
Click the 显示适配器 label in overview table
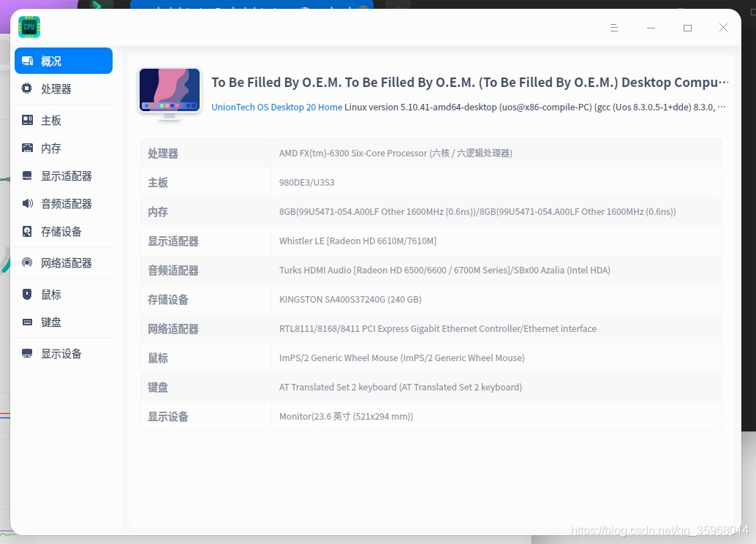173,241
